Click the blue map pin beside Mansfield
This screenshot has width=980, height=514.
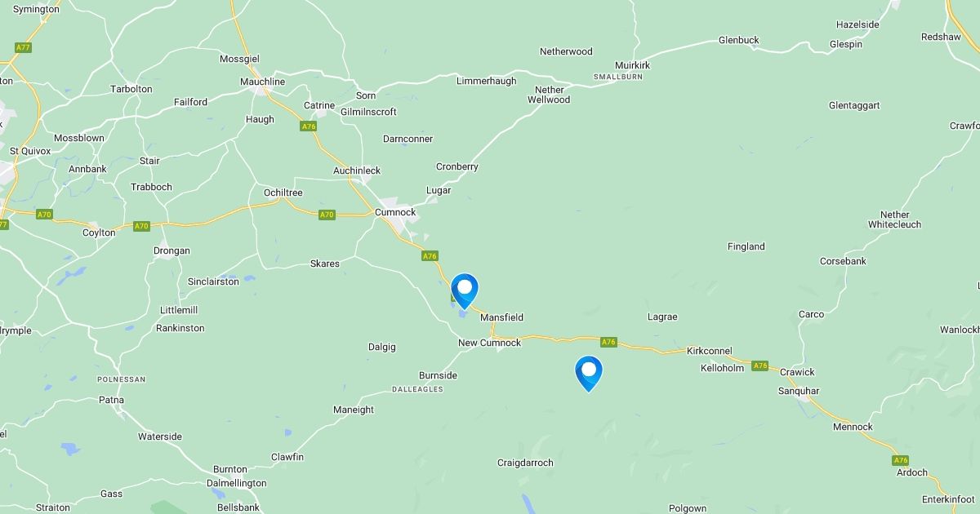(465, 290)
